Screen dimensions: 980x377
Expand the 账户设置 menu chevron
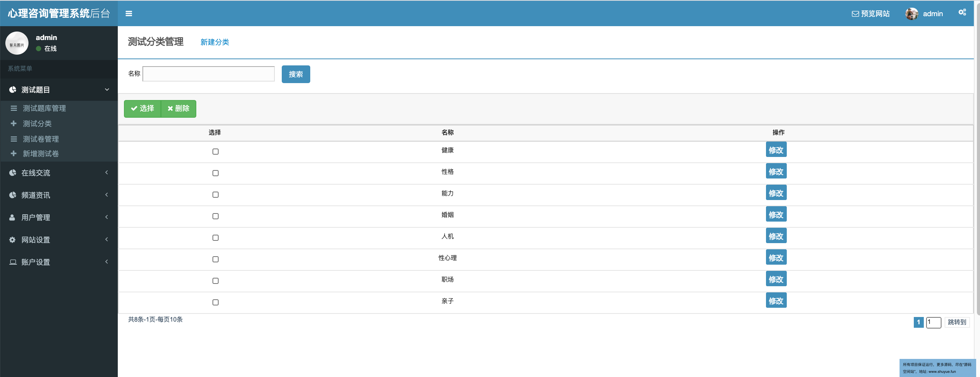click(x=107, y=262)
